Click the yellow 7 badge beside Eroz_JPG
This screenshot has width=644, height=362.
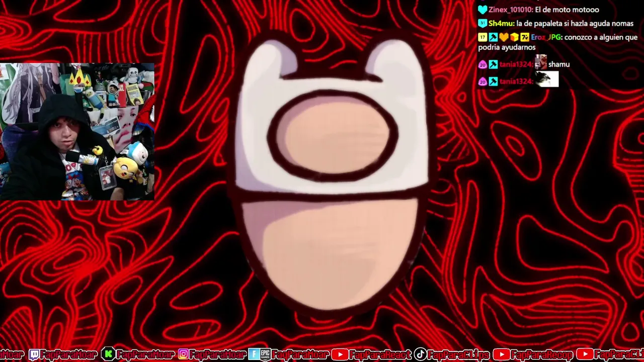(525, 37)
